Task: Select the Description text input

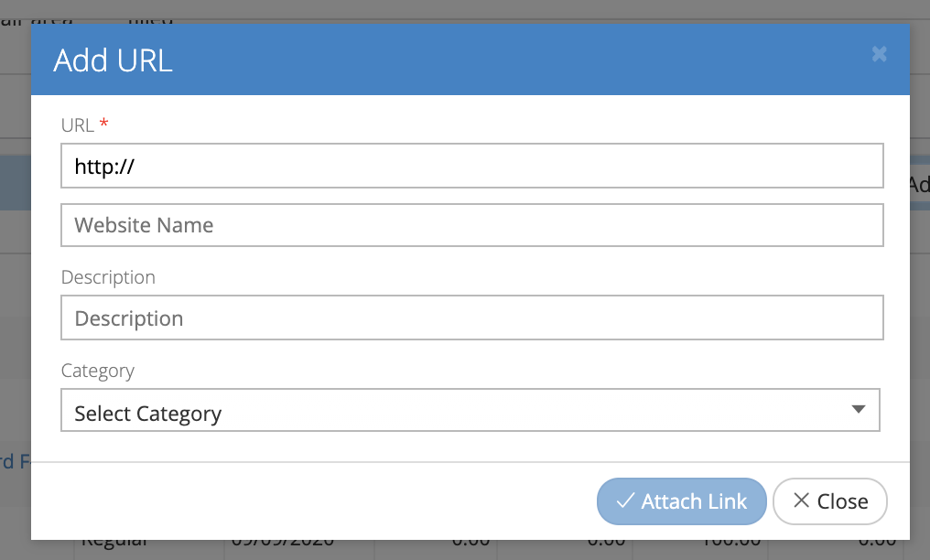Action: [471, 318]
